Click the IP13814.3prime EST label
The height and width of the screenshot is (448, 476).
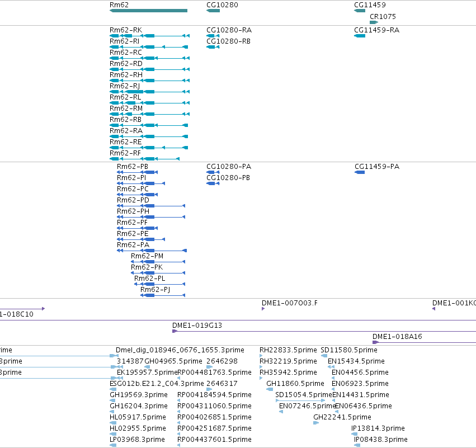378,428
